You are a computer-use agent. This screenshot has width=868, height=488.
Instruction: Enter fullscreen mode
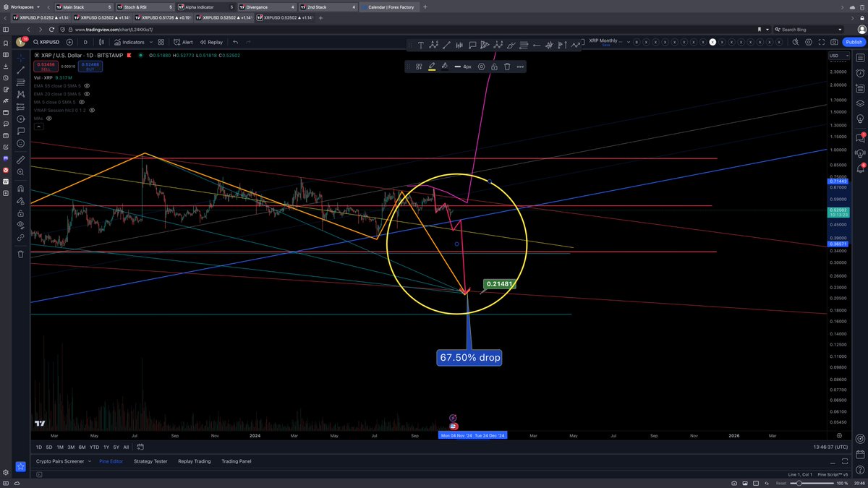pos(822,42)
